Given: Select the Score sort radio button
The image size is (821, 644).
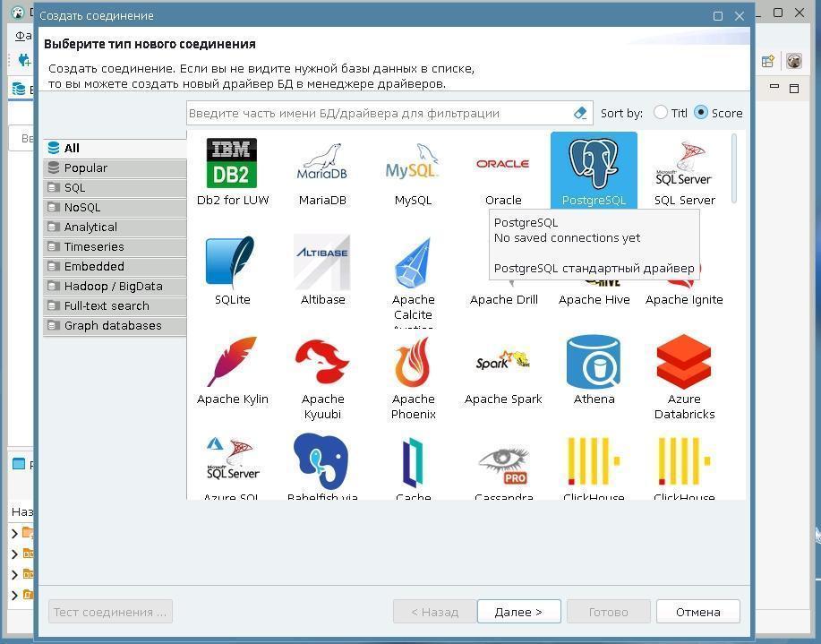Looking at the screenshot, I should point(701,113).
